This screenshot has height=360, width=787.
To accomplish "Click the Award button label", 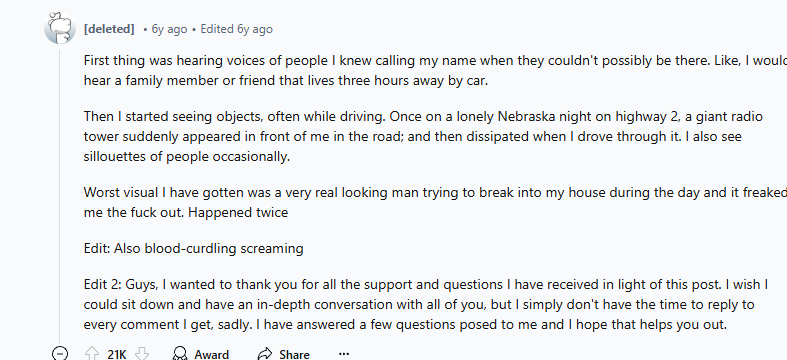I will click(211, 354).
